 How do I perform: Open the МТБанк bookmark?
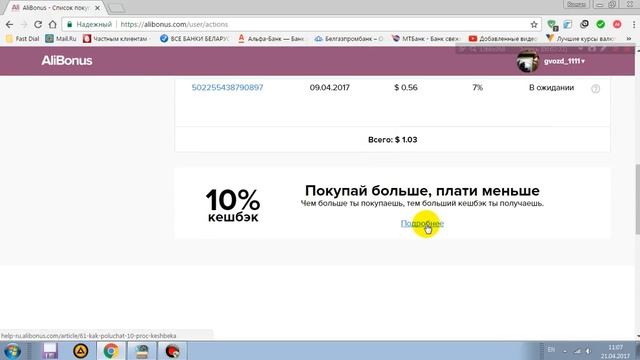pos(426,39)
